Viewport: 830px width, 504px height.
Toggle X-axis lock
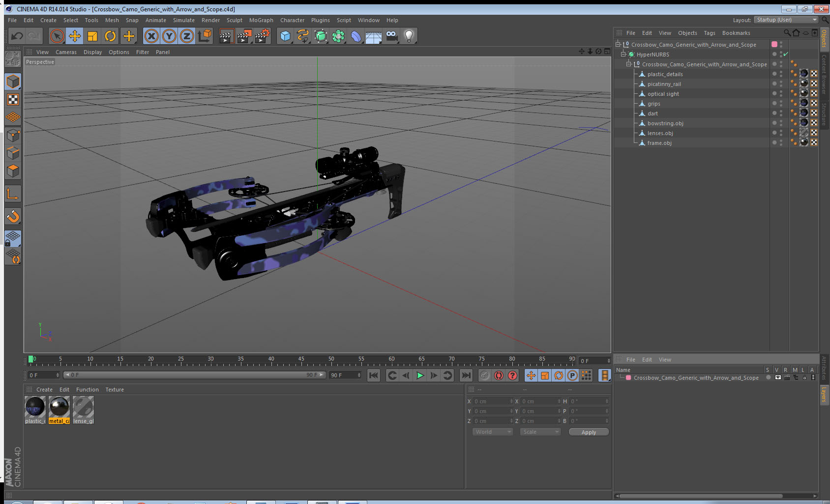coord(151,36)
